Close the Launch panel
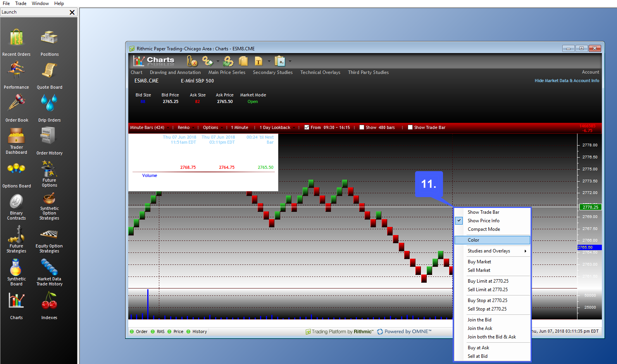Image resolution: width=617 pixels, height=364 pixels. coord(72,12)
